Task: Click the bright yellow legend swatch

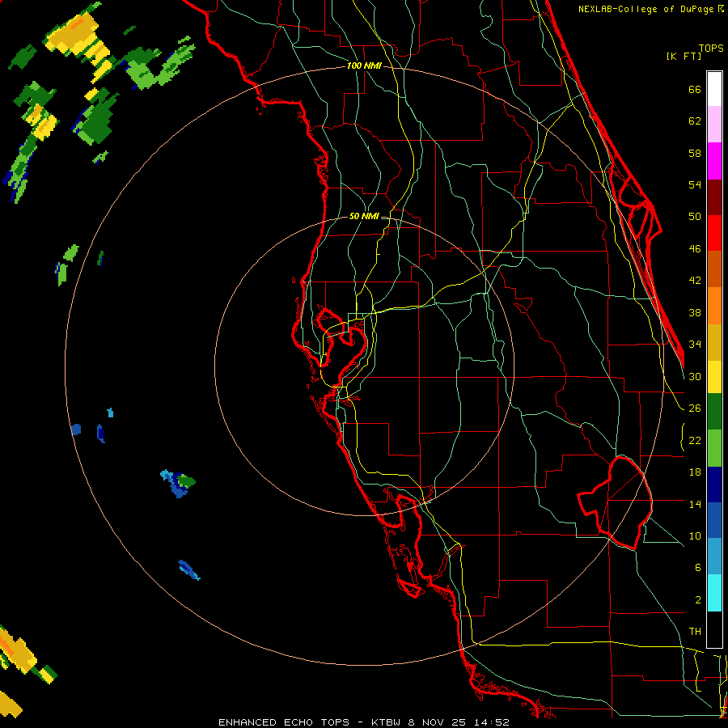Action: [714, 377]
